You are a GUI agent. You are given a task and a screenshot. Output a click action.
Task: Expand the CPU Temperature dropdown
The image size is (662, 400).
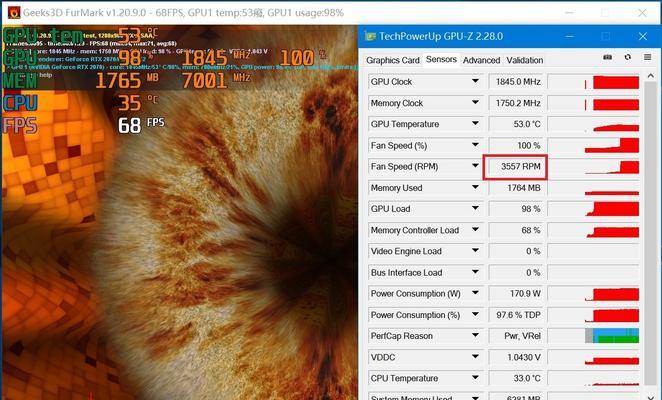(475, 378)
